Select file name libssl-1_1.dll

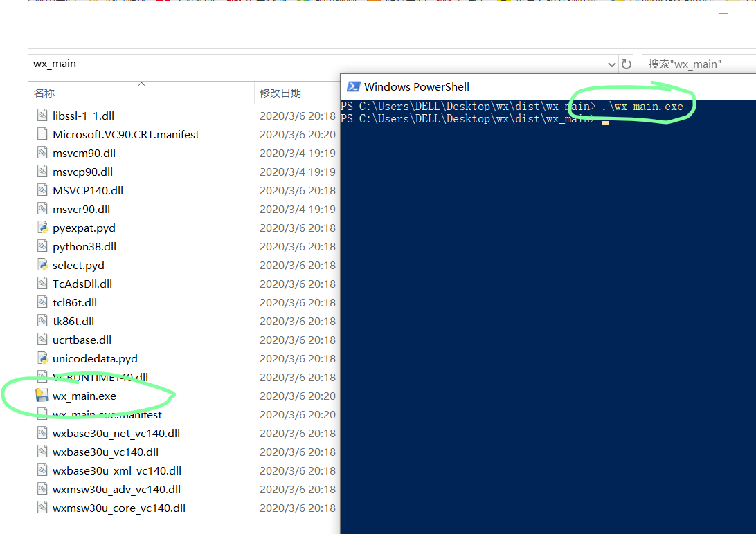click(83, 116)
